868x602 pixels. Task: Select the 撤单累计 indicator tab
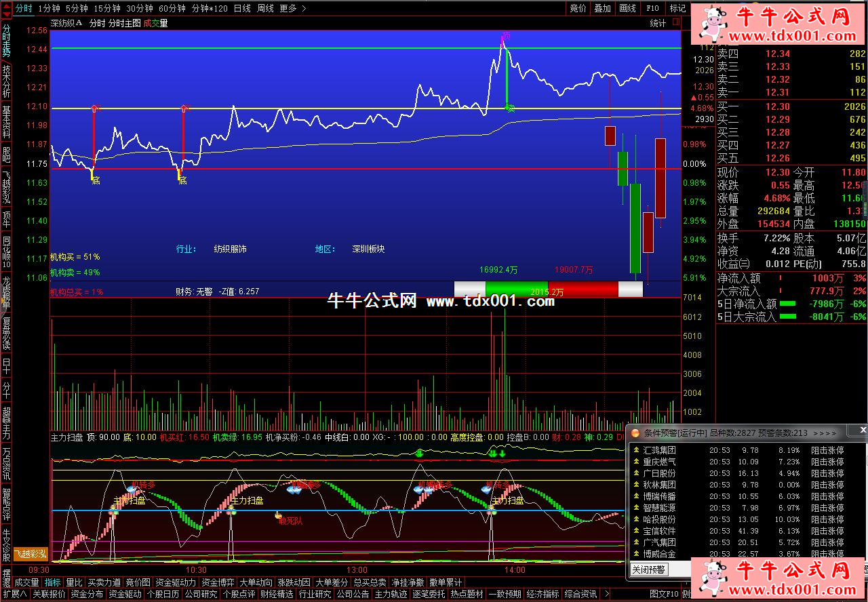tap(446, 582)
